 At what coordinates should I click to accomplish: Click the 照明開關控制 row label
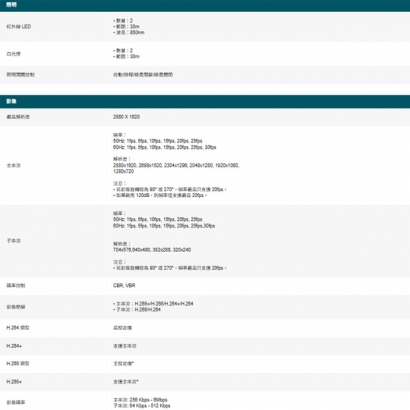pos(20,75)
